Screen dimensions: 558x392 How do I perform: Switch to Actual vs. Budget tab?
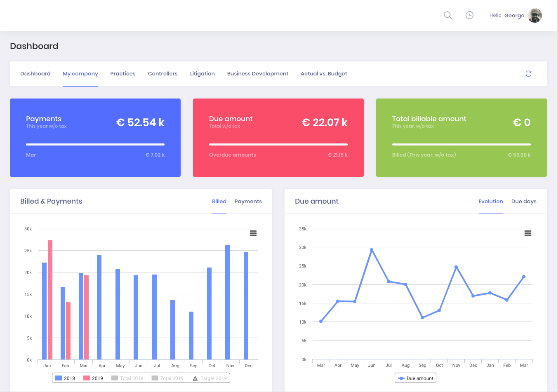[x=324, y=74]
